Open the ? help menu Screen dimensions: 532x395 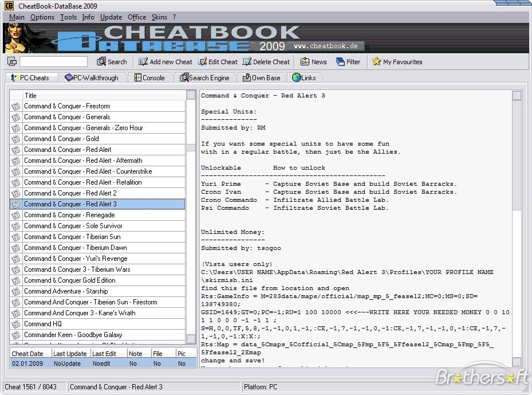pyautogui.click(x=175, y=17)
